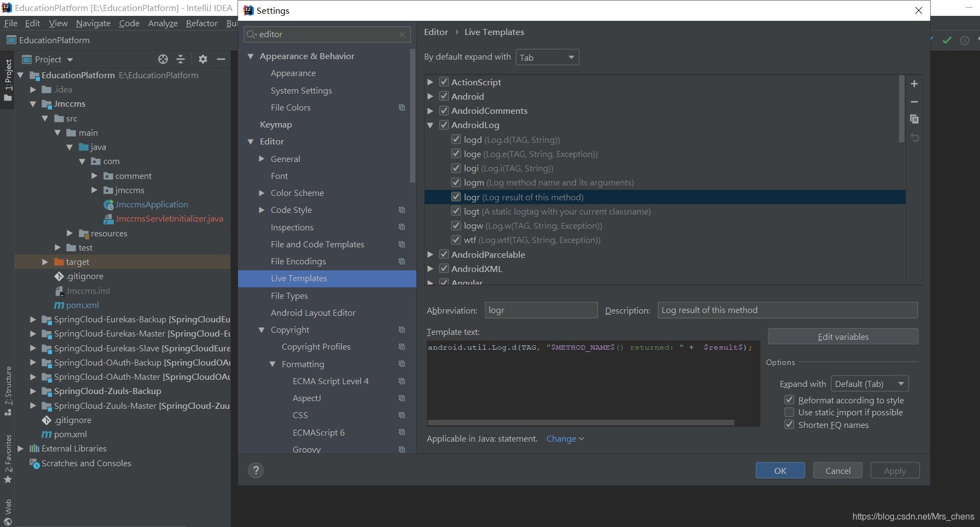Select Live Templates in settings tree
The image size is (980, 527).
[327, 279]
